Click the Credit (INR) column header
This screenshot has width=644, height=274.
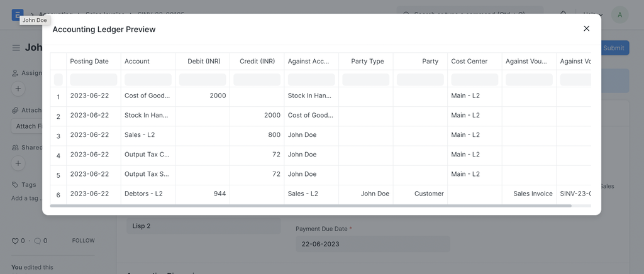(257, 61)
